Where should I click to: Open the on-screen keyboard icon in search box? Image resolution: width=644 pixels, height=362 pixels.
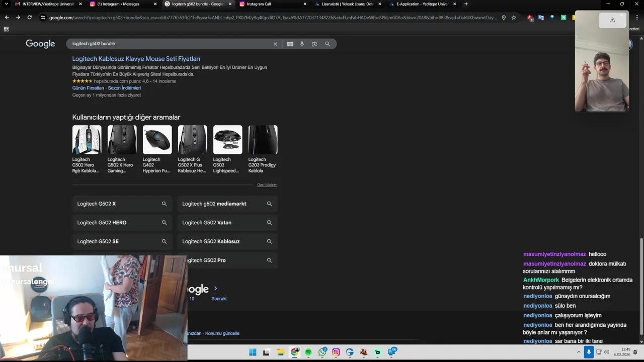290,44
